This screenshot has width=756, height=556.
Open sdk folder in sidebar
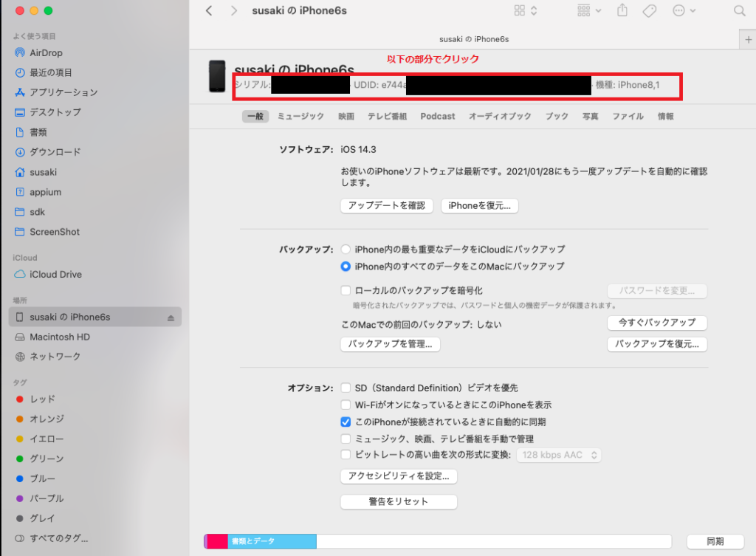point(37,212)
